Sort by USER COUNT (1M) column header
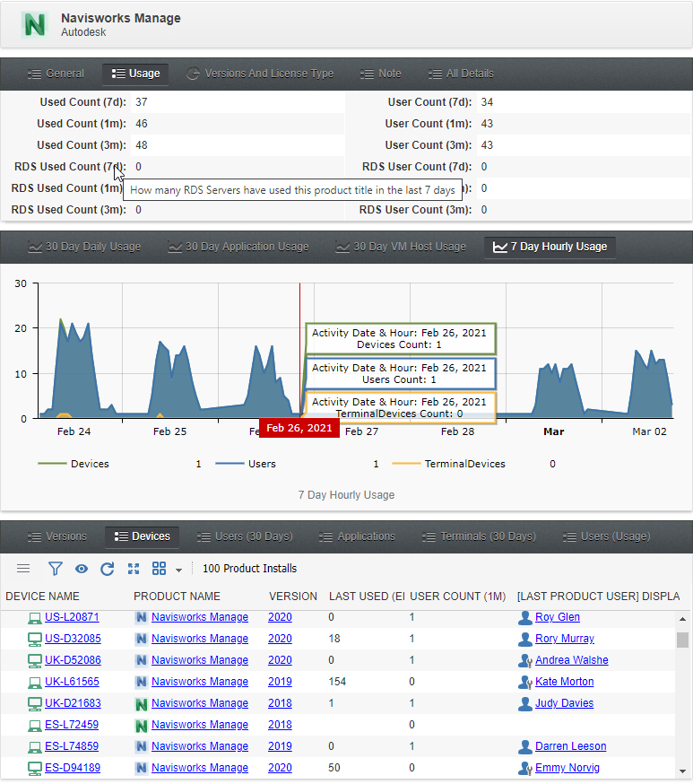This screenshot has height=784, width=693. [x=458, y=596]
